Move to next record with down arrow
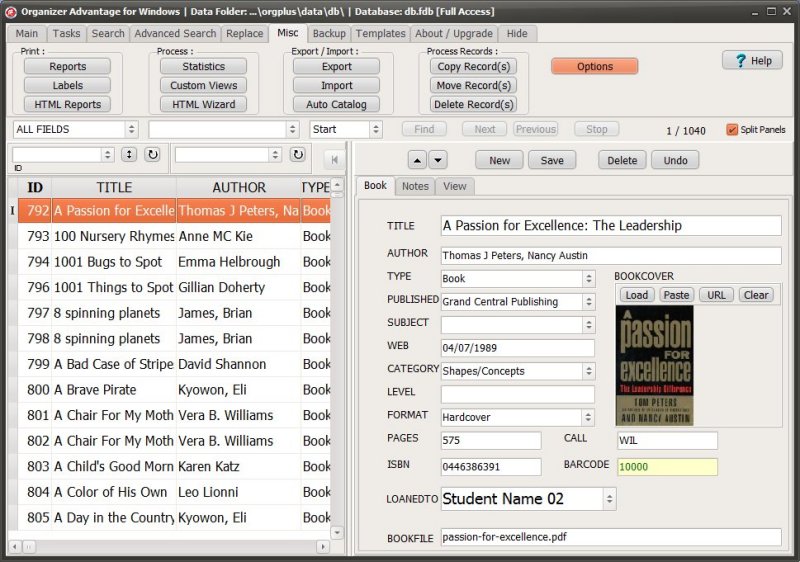The height and width of the screenshot is (562, 800). coord(438,160)
